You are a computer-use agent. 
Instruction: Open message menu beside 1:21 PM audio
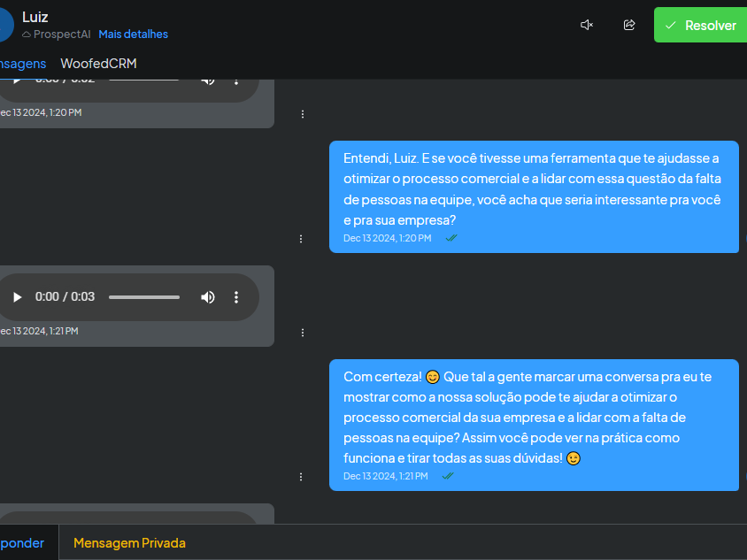303,333
